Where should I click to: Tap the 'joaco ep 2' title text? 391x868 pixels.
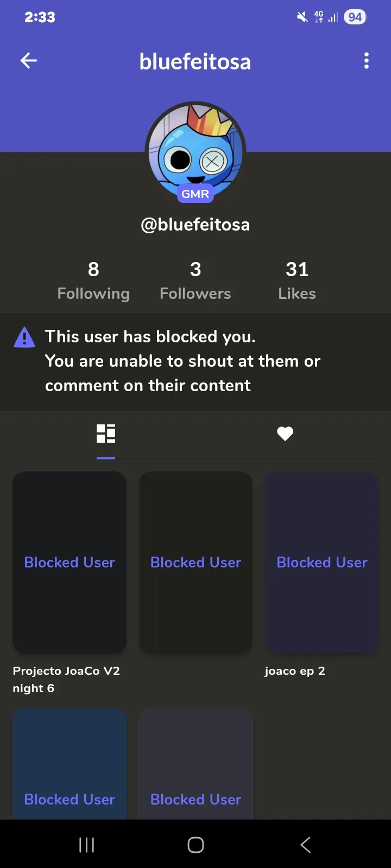[295, 671]
